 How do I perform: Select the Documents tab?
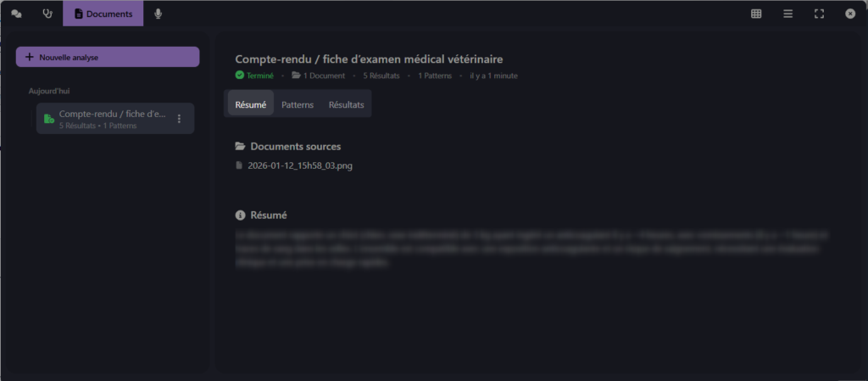tap(103, 14)
